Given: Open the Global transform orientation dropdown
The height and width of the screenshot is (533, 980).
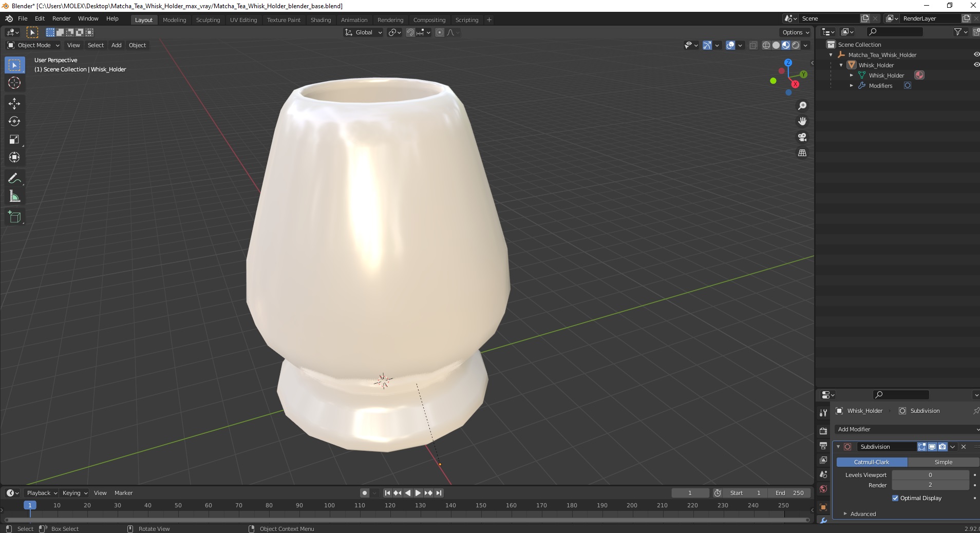Looking at the screenshot, I should pyautogui.click(x=363, y=32).
